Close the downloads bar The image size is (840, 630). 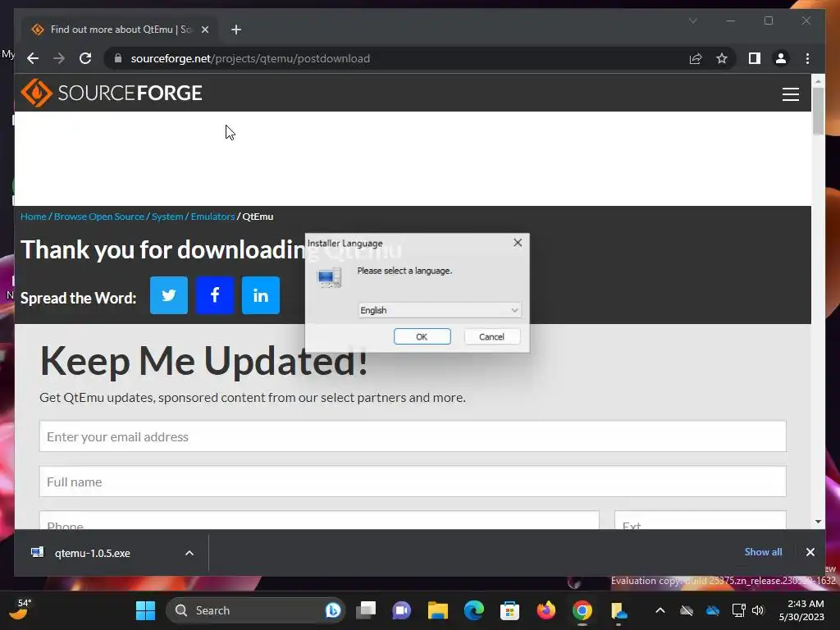pos(810,552)
